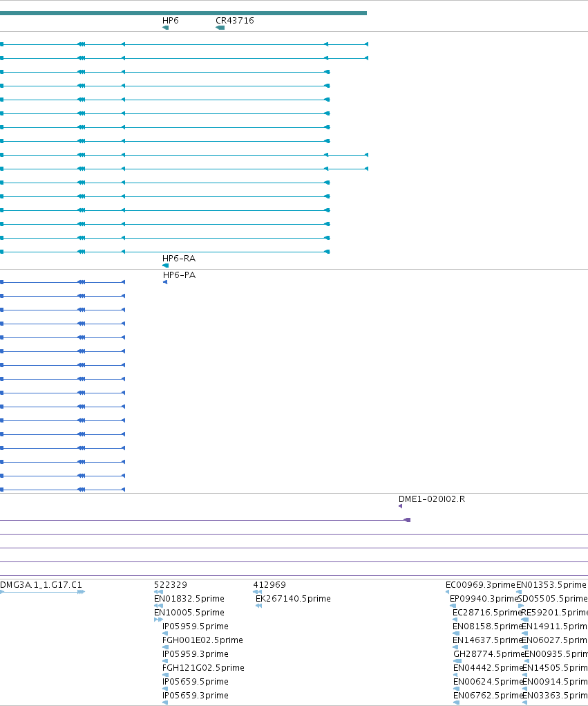Select the FGH121G02.5prime EST label
The image size is (588, 706).
(203, 668)
